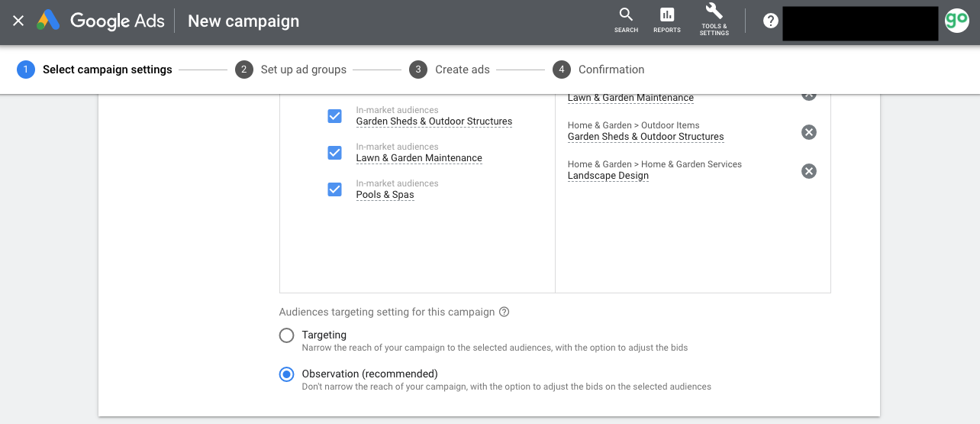Click the Google Ads logo
980x424 pixels.
[x=101, y=21]
